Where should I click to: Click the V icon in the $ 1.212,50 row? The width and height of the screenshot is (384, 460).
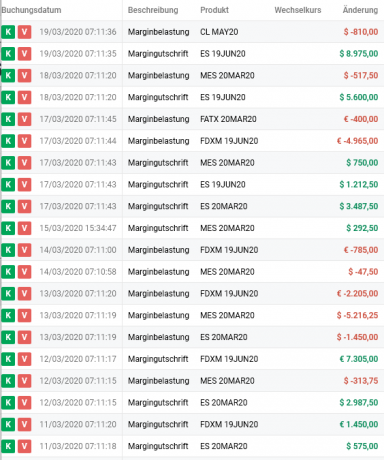click(x=24, y=185)
